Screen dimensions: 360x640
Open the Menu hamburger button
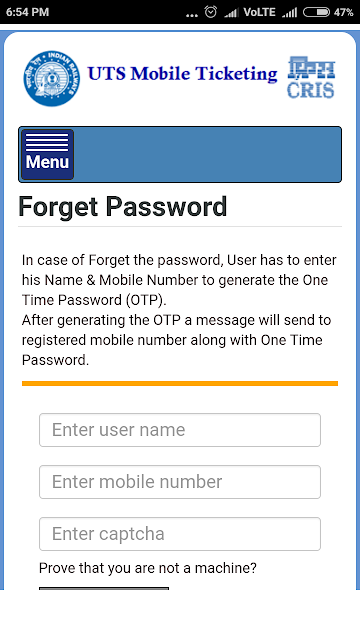(47, 154)
